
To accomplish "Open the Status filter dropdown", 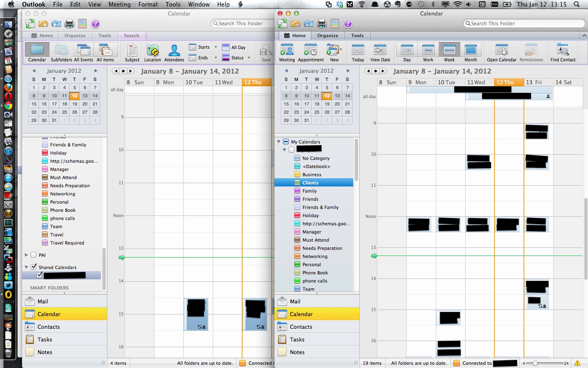I will point(249,58).
